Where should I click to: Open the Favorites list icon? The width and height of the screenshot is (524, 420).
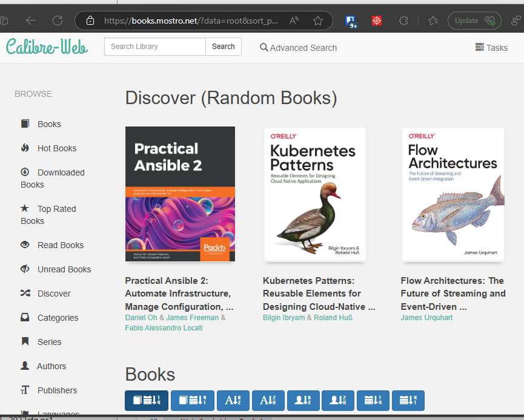433,21
